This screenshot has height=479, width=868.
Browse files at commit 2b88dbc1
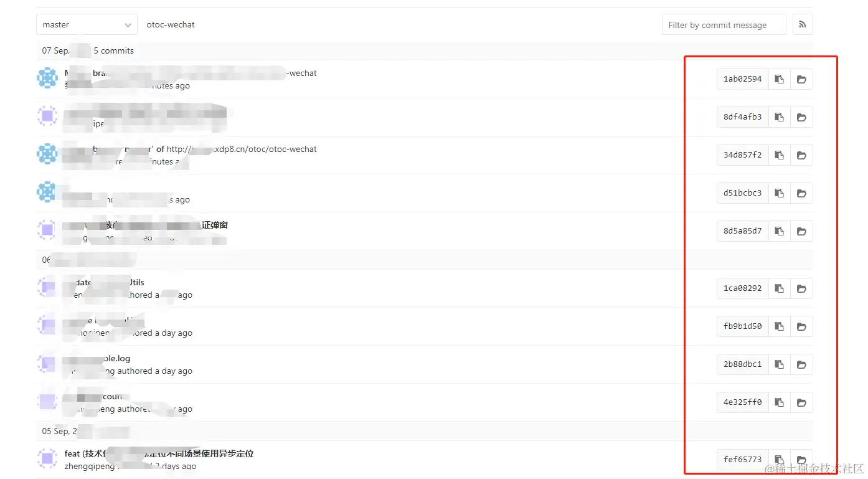click(x=801, y=364)
